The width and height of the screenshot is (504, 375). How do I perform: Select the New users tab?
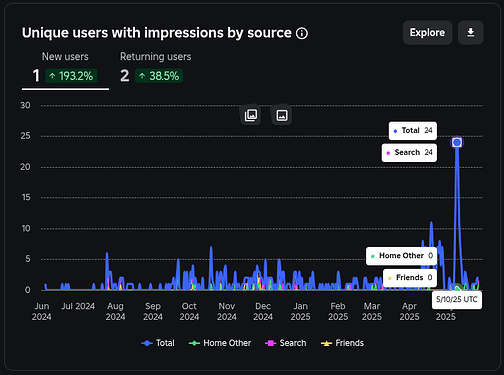(65, 70)
